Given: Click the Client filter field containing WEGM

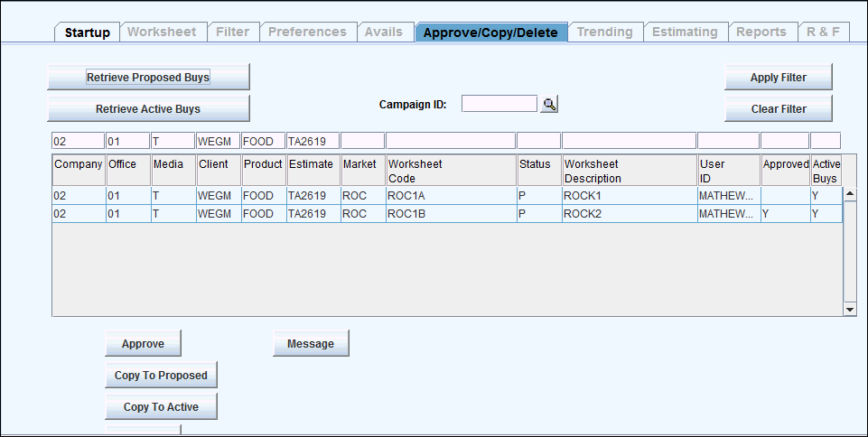Looking at the screenshot, I should (x=218, y=141).
